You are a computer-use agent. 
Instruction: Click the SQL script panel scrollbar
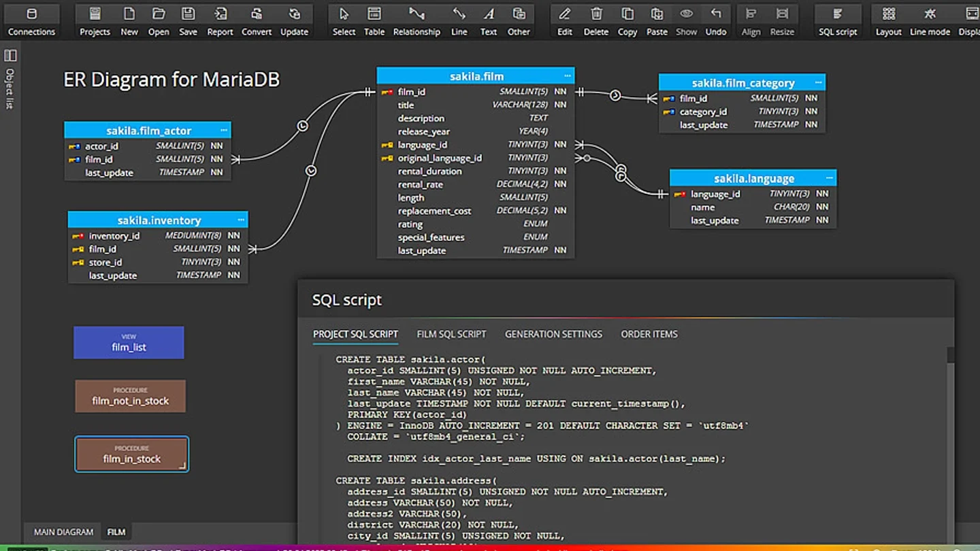tap(950, 354)
